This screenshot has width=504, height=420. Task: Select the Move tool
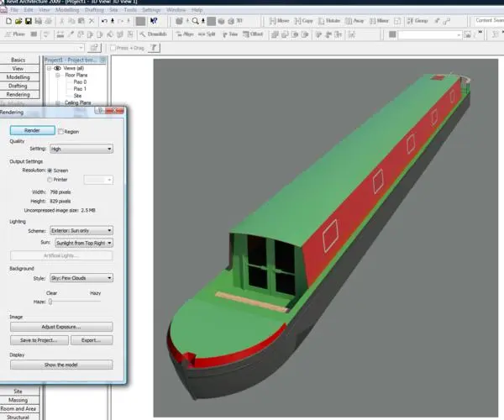click(280, 21)
